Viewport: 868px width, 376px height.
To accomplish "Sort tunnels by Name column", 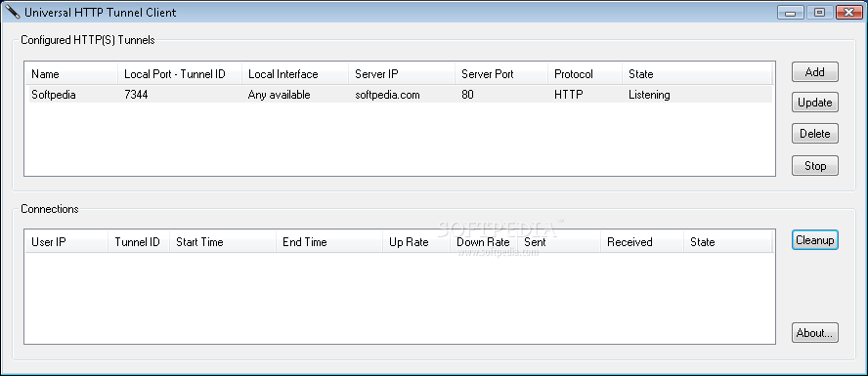I will (x=70, y=74).
